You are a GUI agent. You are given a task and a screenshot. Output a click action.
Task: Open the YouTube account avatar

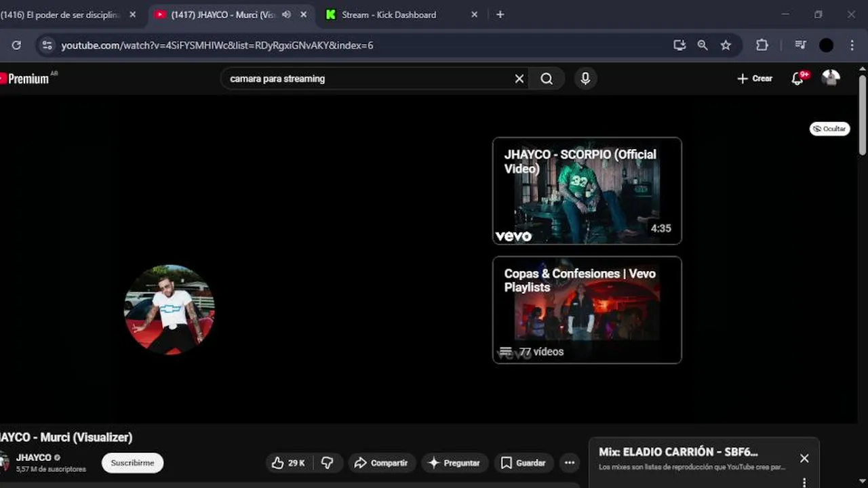pos(831,78)
